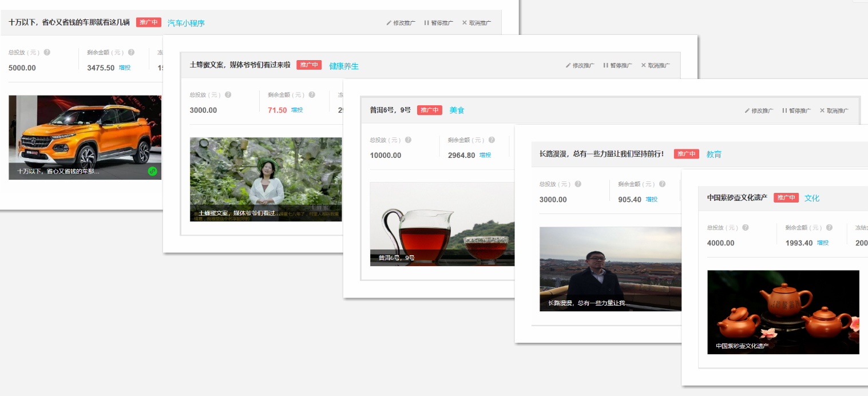The height and width of the screenshot is (396, 868).
Task: Open the 教育 category link
Action: pyautogui.click(x=714, y=155)
